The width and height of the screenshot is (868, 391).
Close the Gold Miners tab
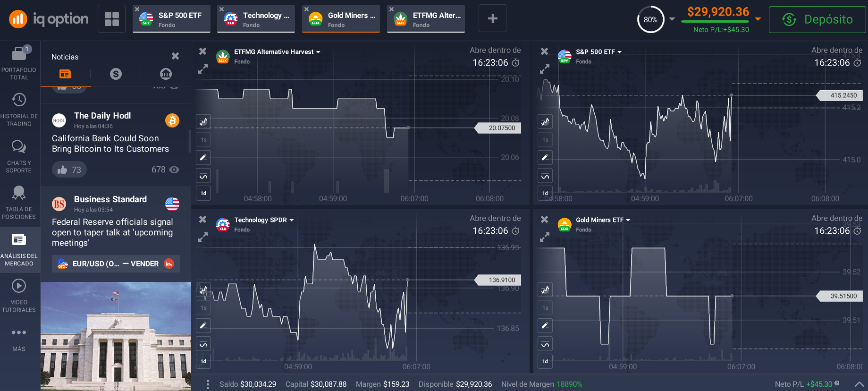(x=306, y=9)
